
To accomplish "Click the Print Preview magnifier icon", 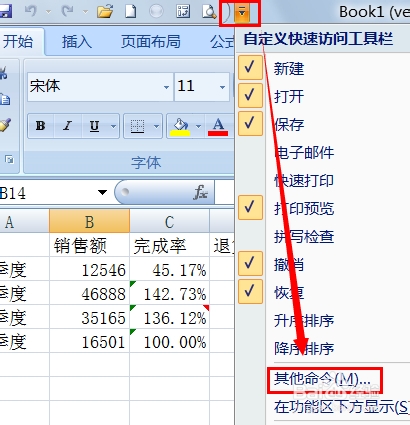I will (209, 12).
